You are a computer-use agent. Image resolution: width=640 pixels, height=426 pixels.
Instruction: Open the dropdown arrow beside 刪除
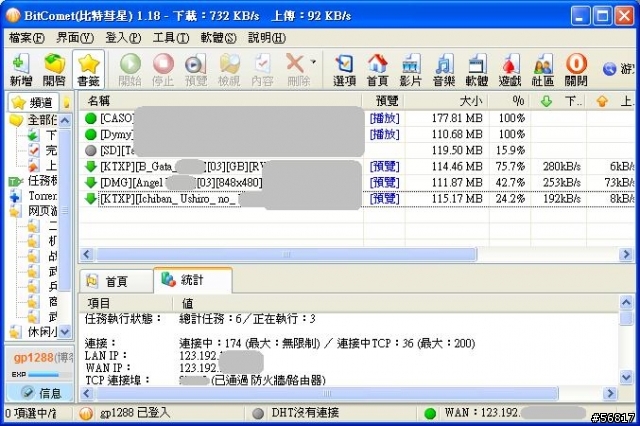click(x=313, y=62)
